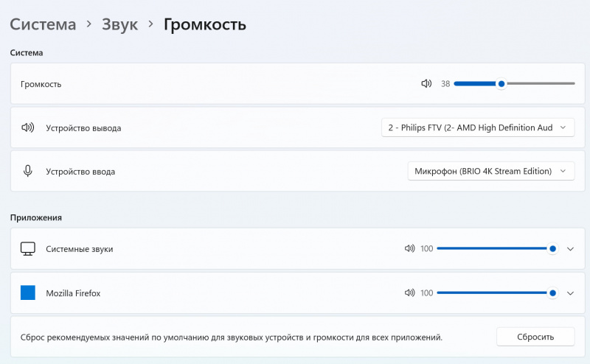The height and width of the screenshot is (364, 590).
Task: Click the system Громкость slider handle
Action: click(x=502, y=84)
